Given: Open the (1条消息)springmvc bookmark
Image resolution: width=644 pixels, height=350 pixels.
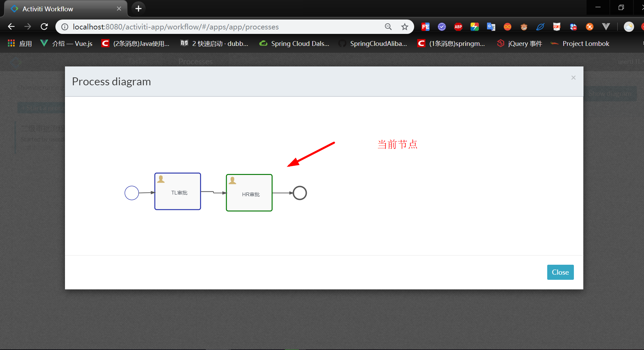Looking at the screenshot, I should point(451,43).
